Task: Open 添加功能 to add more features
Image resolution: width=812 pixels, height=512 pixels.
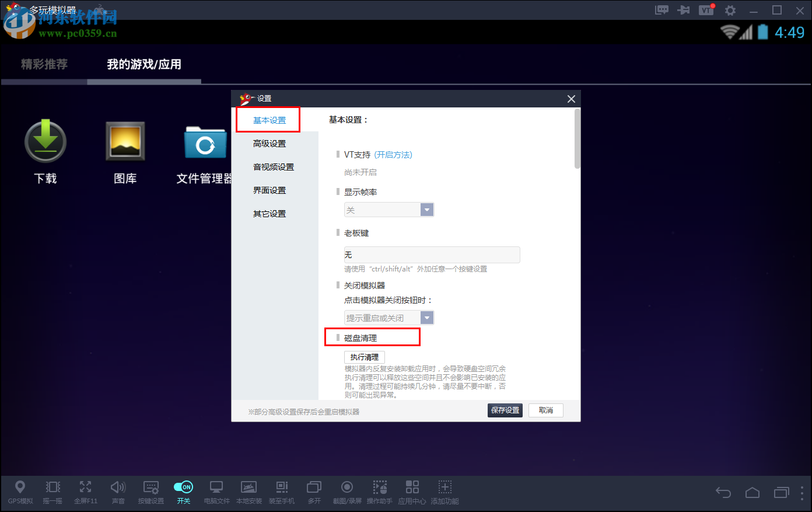Action: coord(444,492)
